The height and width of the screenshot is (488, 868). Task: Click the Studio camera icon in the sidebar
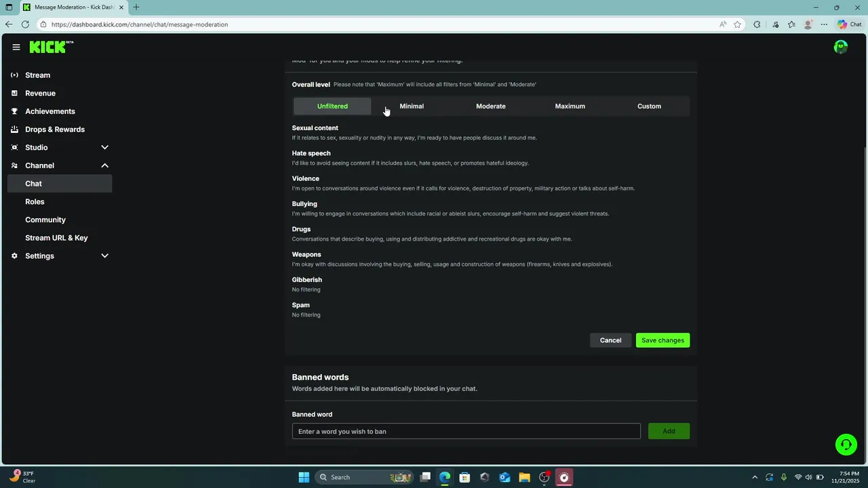click(14, 147)
